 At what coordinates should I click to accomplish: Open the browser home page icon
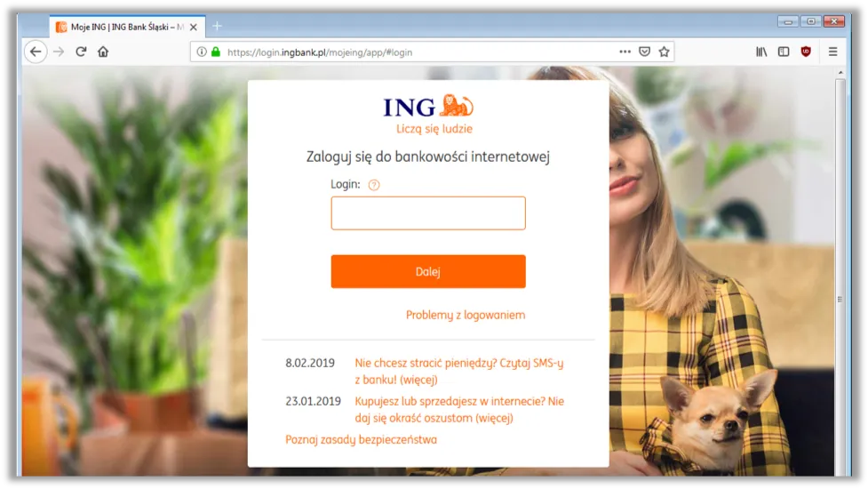point(103,52)
